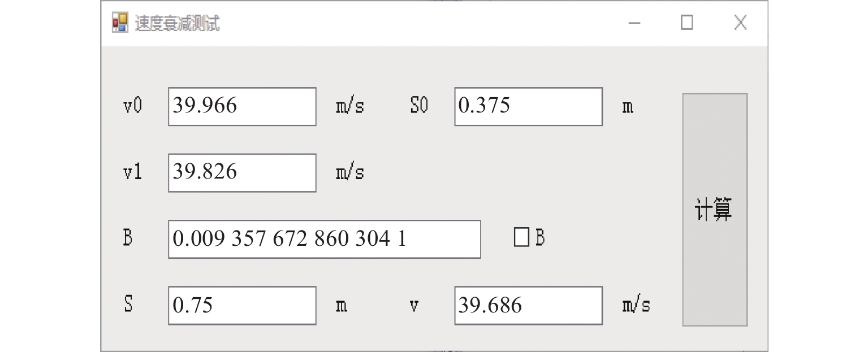Click the B coefficient value field
This screenshot has height=352, width=868.
(324, 239)
